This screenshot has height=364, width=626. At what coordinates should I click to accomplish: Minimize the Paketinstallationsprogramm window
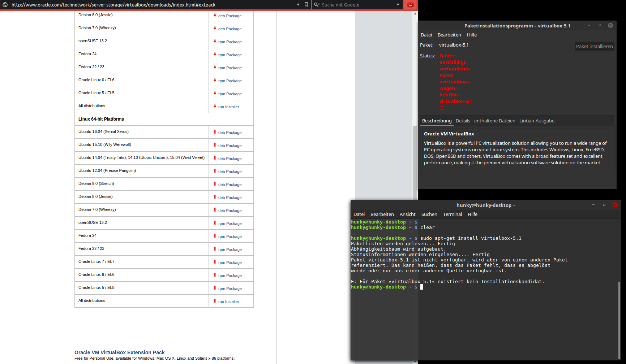pos(588,25)
